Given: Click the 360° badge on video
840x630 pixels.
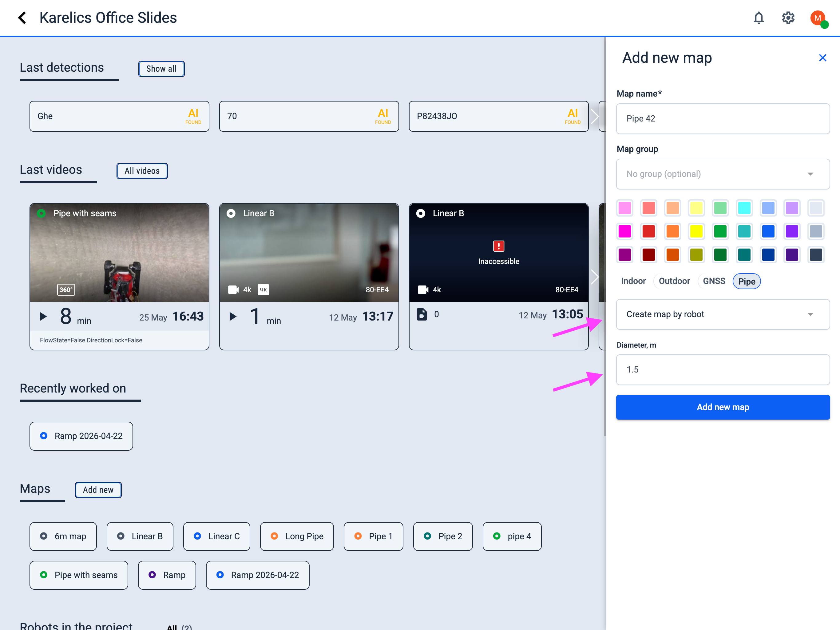Looking at the screenshot, I should [x=66, y=289].
